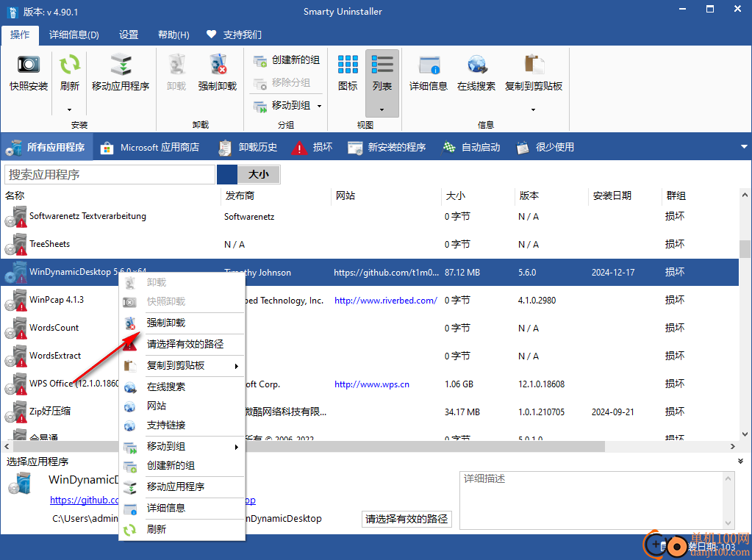Choose 刷新 in the context menu
Viewport: 752px width, 560px height.
[182, 529]
